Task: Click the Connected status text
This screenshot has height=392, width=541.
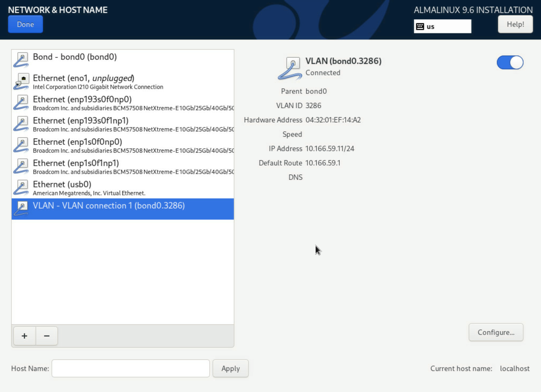Action: point(323,73)
